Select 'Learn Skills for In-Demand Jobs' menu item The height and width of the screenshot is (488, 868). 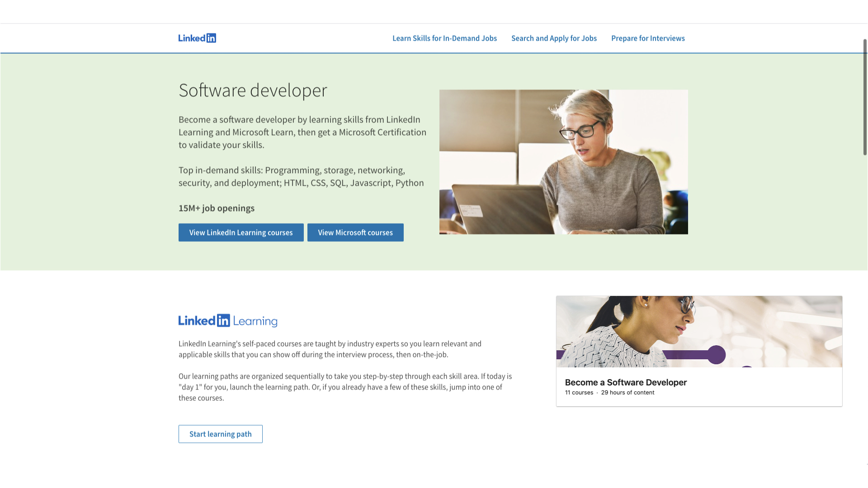444,38
